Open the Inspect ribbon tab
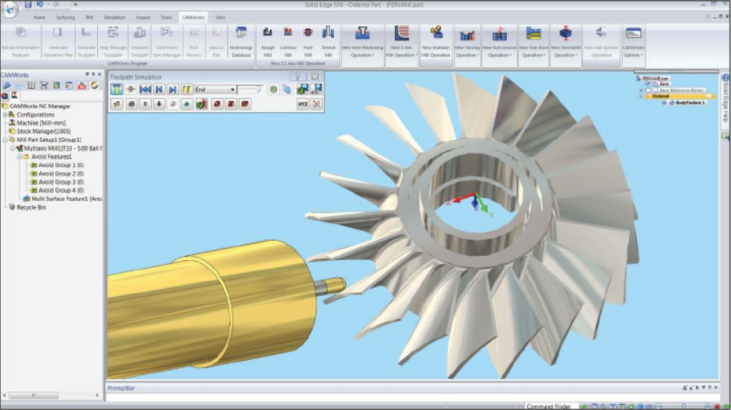The height and width of the screenshot is (410, 731). [143, 17]
